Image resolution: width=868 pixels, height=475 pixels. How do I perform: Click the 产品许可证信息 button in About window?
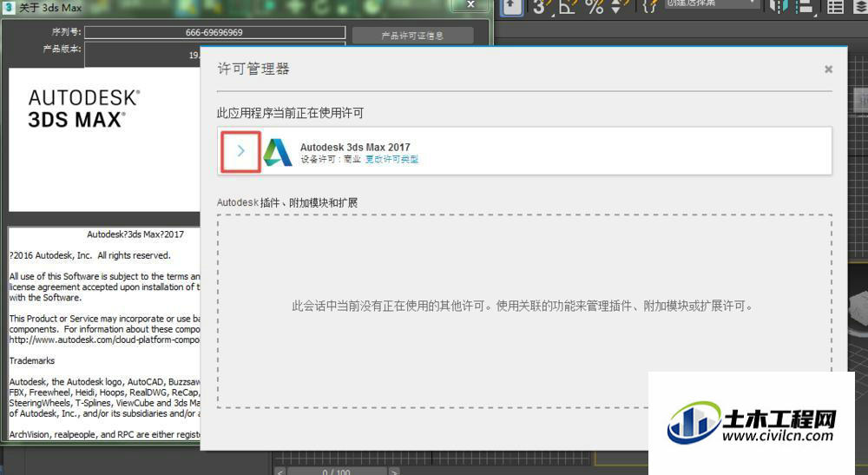point(412,36)
